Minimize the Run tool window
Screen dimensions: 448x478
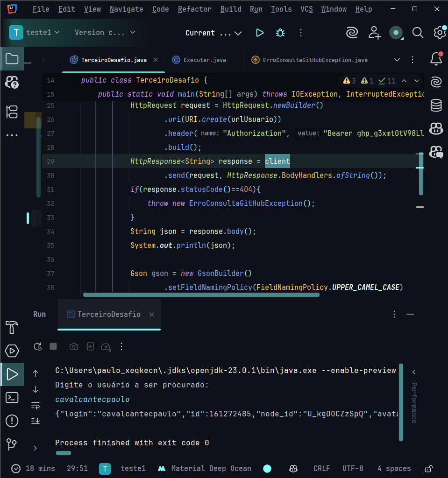tap(410, 314)
